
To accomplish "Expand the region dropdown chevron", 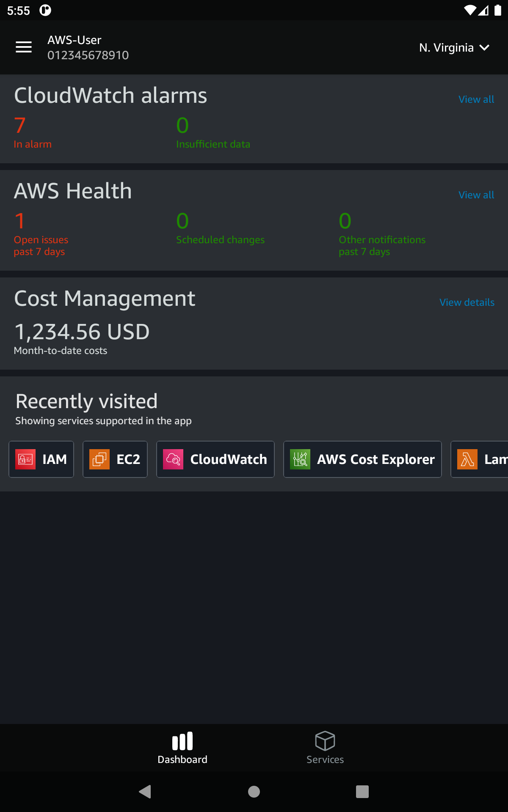I will coord(484,48).
